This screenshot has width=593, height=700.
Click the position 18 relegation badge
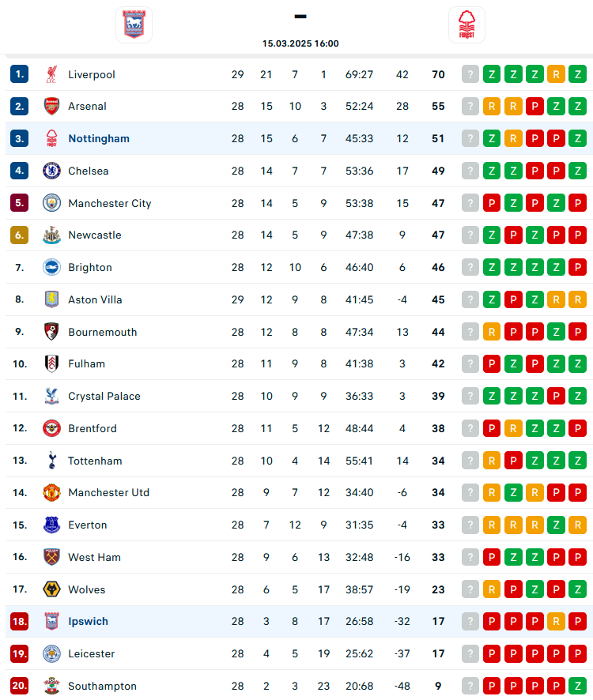click(x=19, y=622)
